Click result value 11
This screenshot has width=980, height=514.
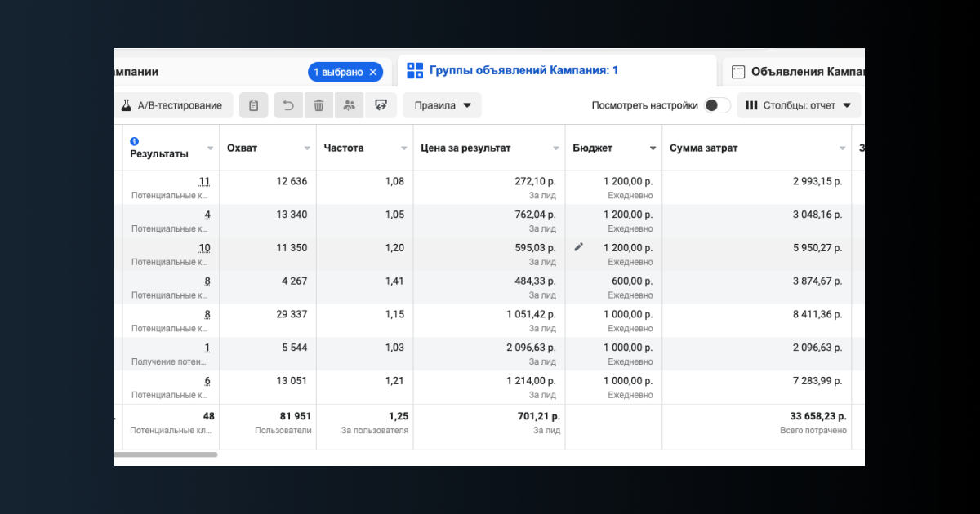[x=204, y=181]
